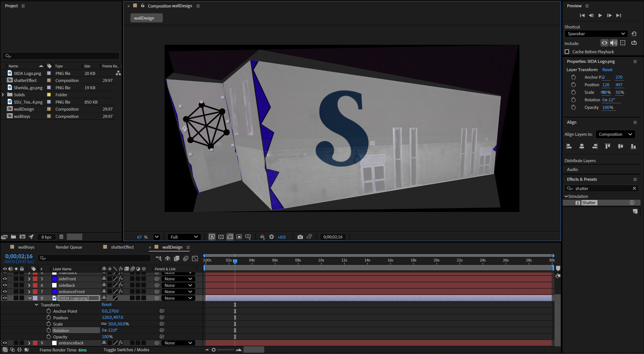
Task: Switch to the shatterEffect tab
Action: (122, 247)
